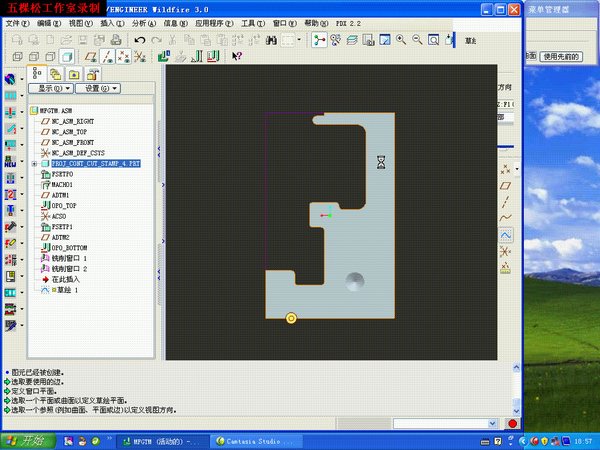
Task: Open the 文件 (File) menu
Action: tap(15, 21)
